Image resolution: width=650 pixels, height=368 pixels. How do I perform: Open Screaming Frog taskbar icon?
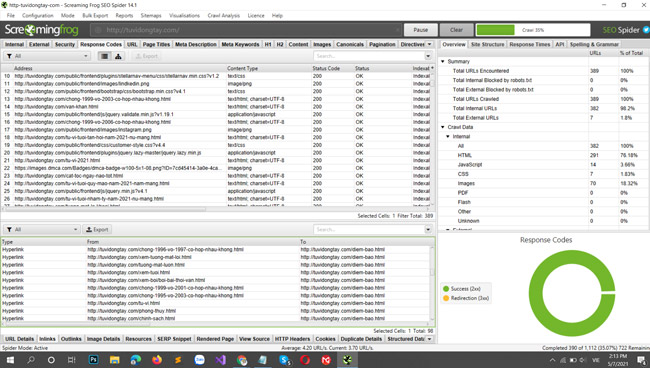pyautogui.click(x=347, y=360)
